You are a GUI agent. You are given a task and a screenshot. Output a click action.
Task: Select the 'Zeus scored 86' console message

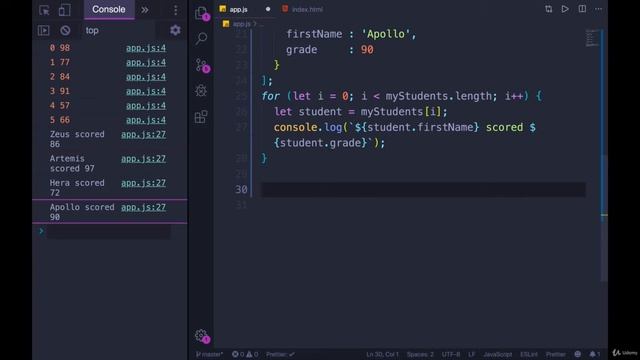tap(77, 139)
